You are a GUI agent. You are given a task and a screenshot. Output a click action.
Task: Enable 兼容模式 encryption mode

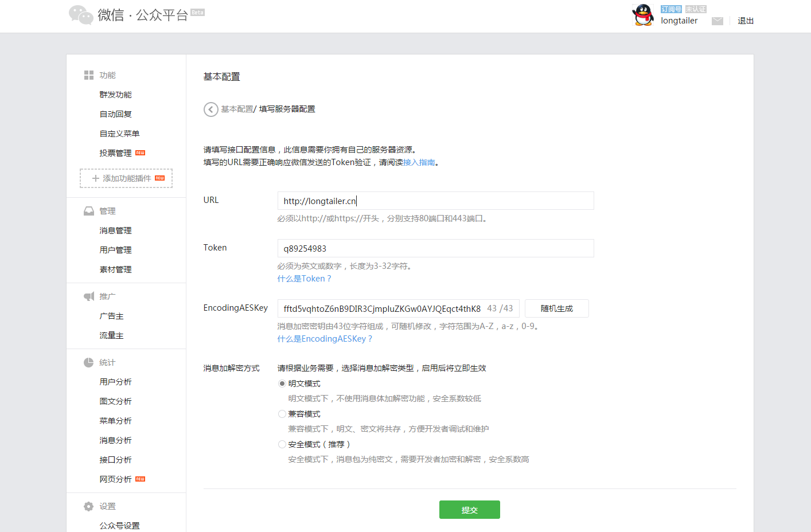pos(282,413)
